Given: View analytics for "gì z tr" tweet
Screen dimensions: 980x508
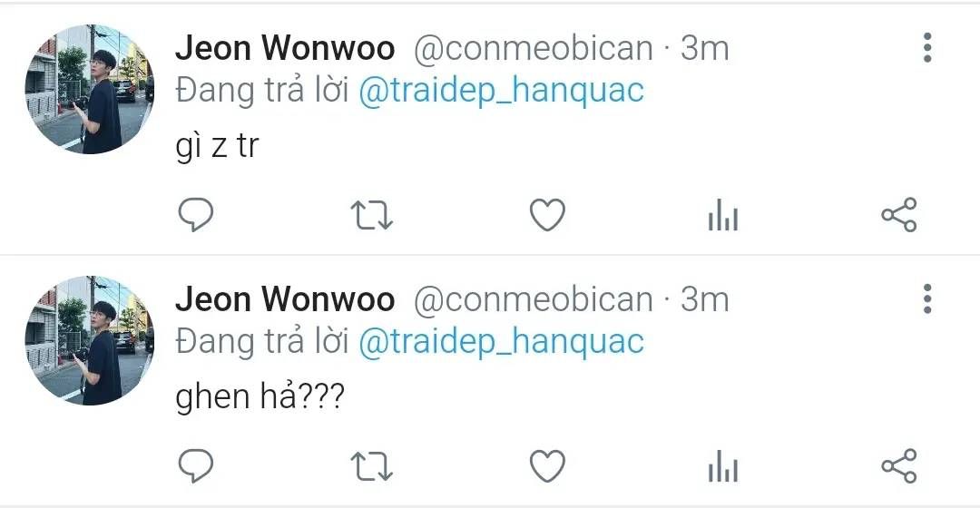Looking at the screenshot, I should 723,215.
